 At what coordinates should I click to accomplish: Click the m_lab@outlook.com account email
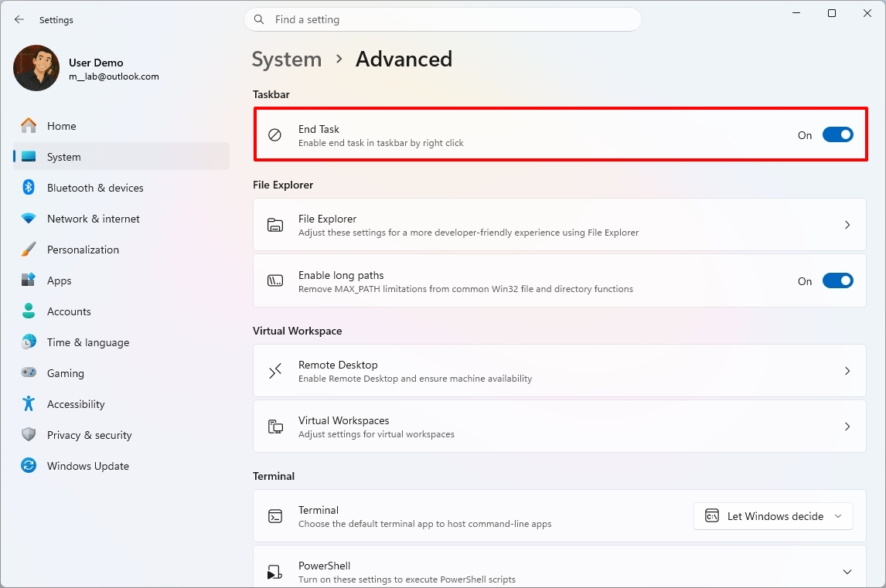click(114, 76)
